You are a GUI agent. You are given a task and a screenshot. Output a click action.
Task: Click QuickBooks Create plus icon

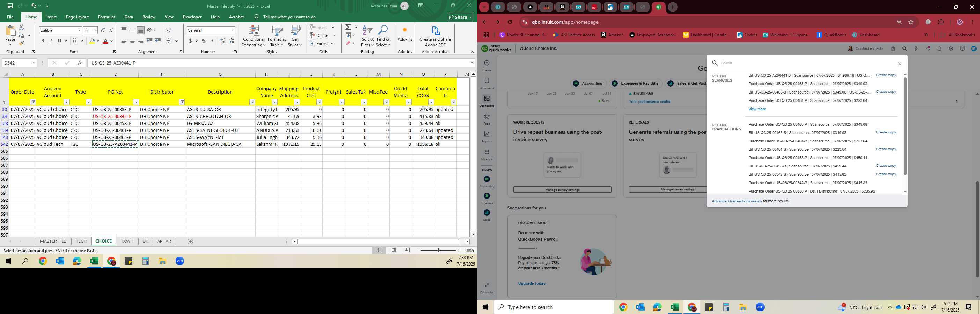(x=487, y=65)
